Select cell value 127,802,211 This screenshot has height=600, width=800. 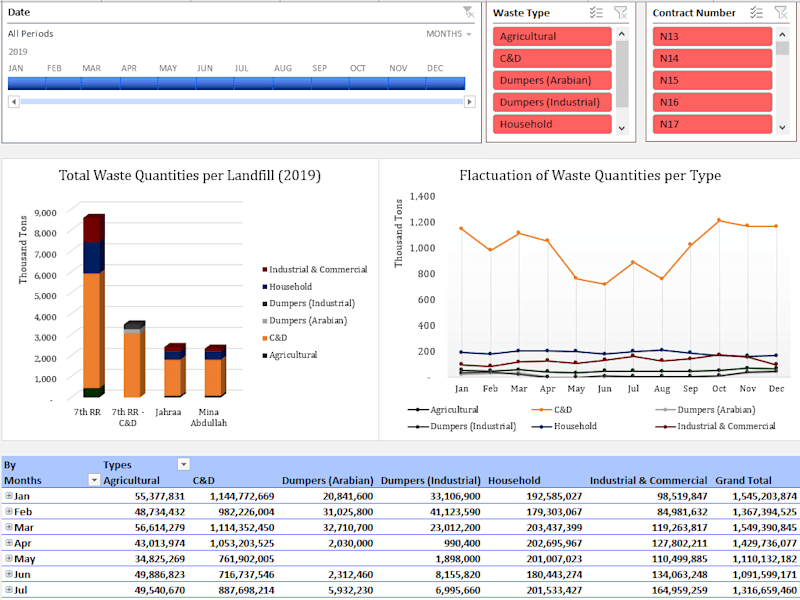point(680,543)
